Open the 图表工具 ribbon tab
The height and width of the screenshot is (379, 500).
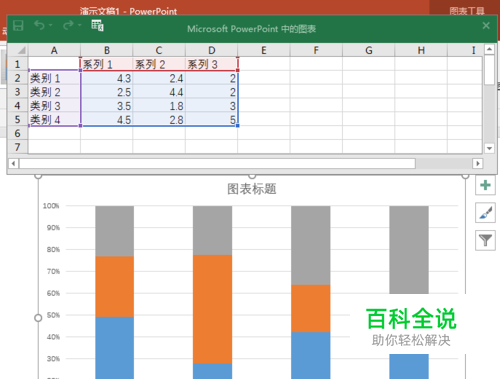click(467, 11)
